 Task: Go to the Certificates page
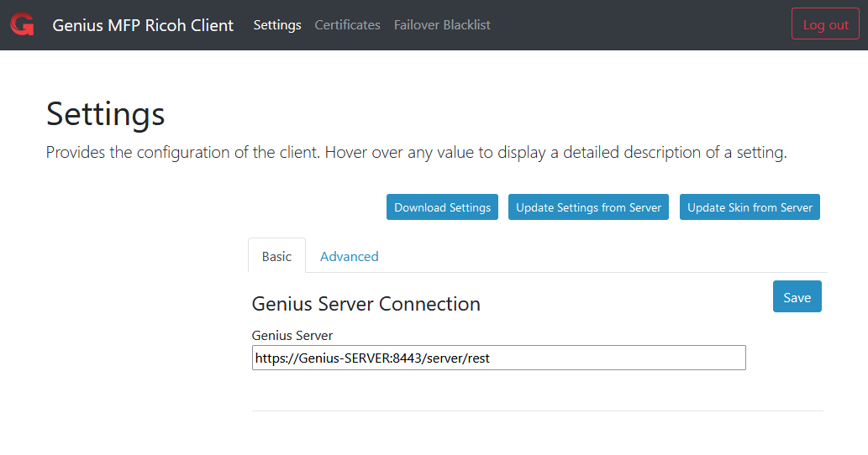(x=347, y=25)
